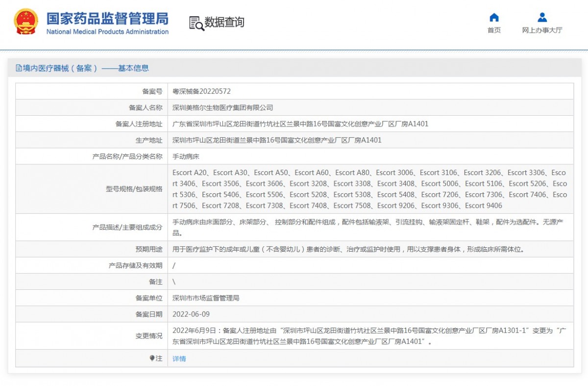The height and width of the screenshot is (386, 588).
Task: Click the 产品存储及有效期 row label
Action: [x=135, y=265]
